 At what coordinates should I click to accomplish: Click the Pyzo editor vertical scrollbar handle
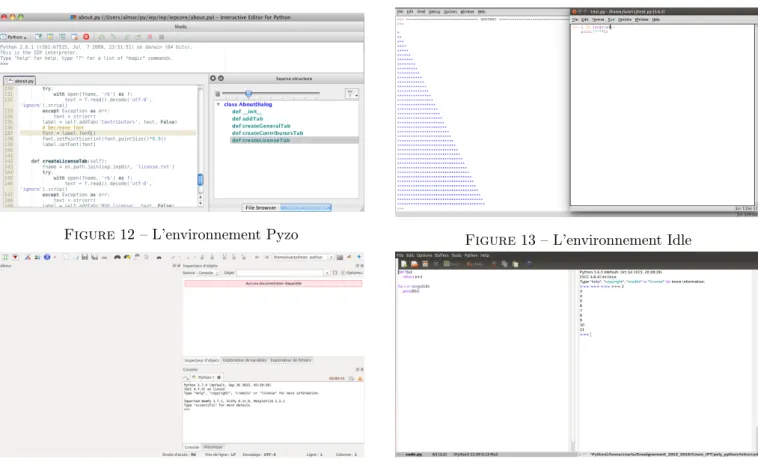[201, 180]
